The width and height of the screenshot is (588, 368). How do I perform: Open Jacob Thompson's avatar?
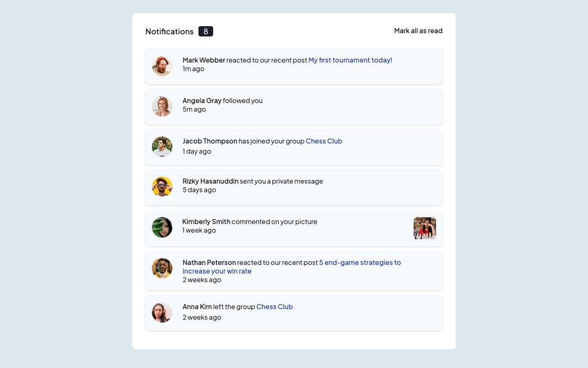point(162,147)
